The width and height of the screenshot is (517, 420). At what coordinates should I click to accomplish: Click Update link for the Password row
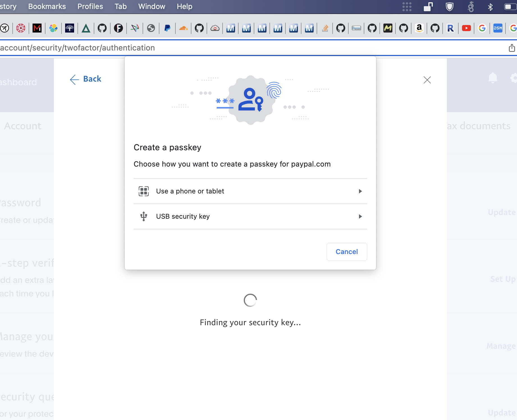point(502,212)
